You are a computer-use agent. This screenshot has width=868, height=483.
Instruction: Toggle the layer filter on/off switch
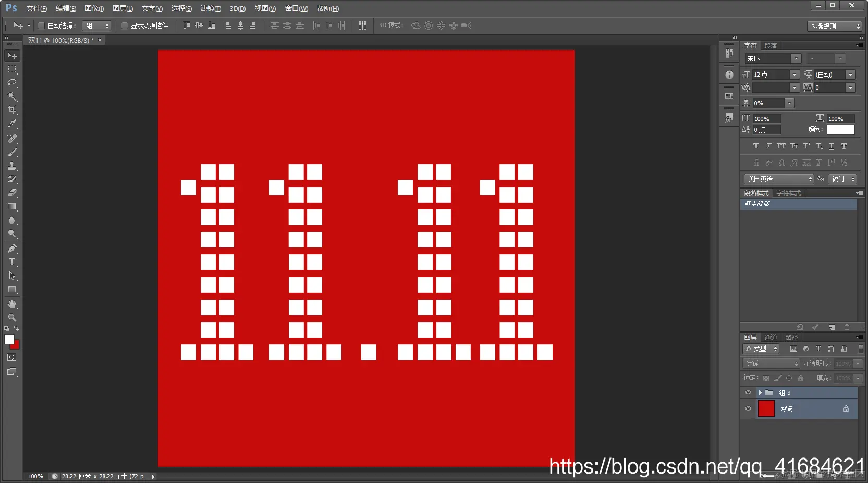[x=861, y=349]
